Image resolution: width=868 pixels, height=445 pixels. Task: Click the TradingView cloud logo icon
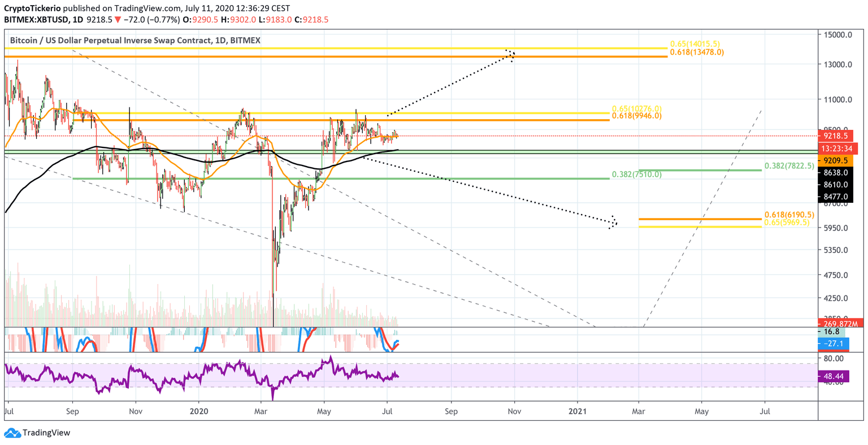pyautogui.click(x=11, y=433)
